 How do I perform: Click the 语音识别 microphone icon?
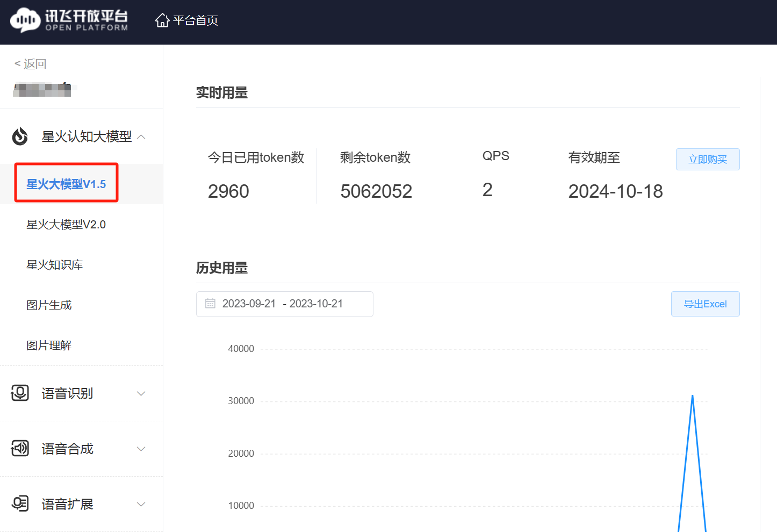(x=20, y=393)
